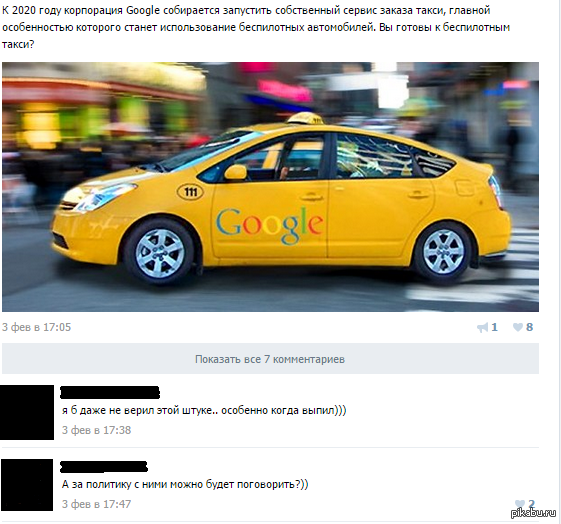Click the pikabu.ru watermark
The width and height of the screenshot is (561, 524).
pyautogui.click(x=533, y=513)
